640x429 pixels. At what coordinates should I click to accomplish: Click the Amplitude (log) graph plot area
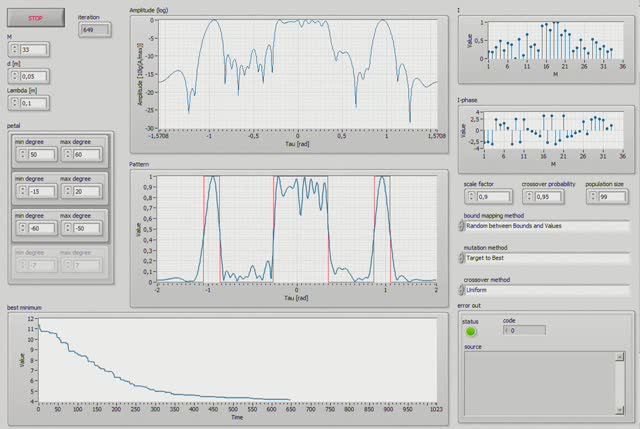tap(298, 74)
